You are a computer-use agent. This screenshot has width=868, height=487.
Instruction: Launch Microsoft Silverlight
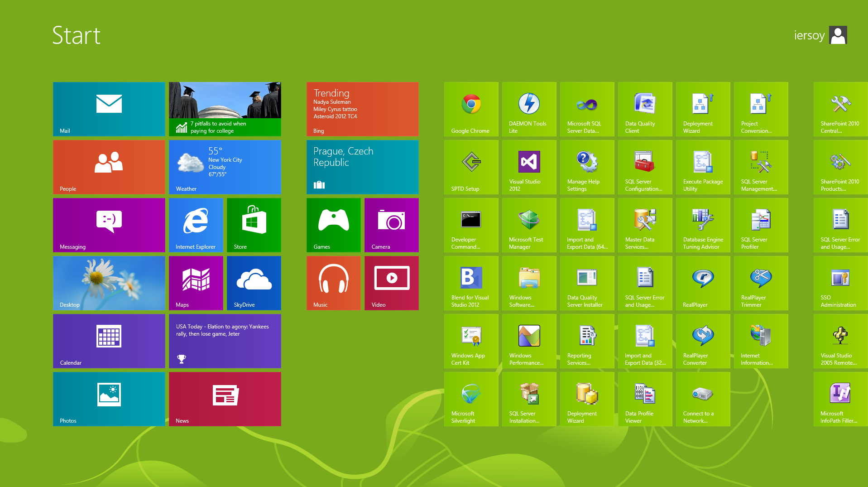coord(471,399)
